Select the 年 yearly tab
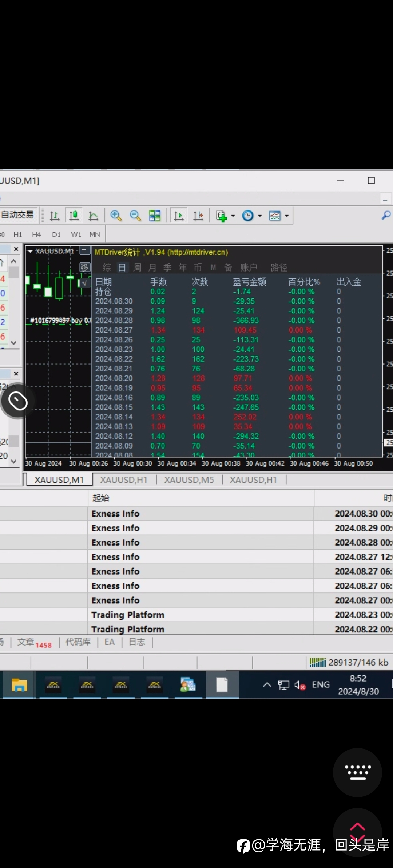This screenshot has height=868, width=393. point(183,268)
